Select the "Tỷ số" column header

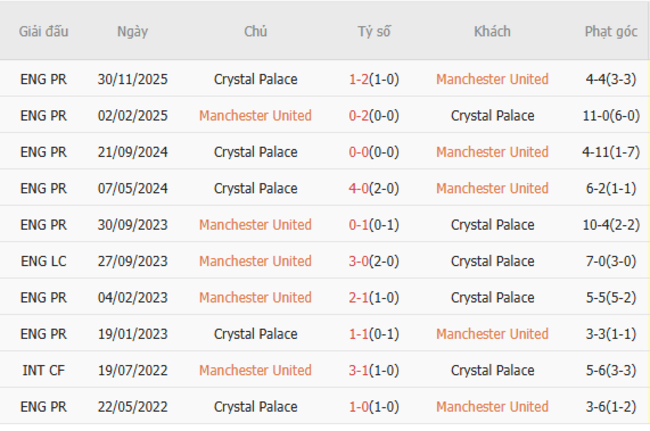tap(374, 31)
